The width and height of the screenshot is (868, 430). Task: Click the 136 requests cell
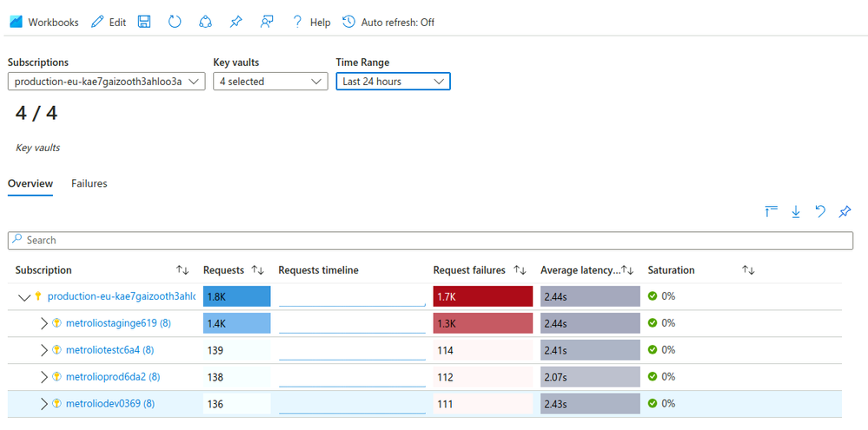tap(237, 405)
